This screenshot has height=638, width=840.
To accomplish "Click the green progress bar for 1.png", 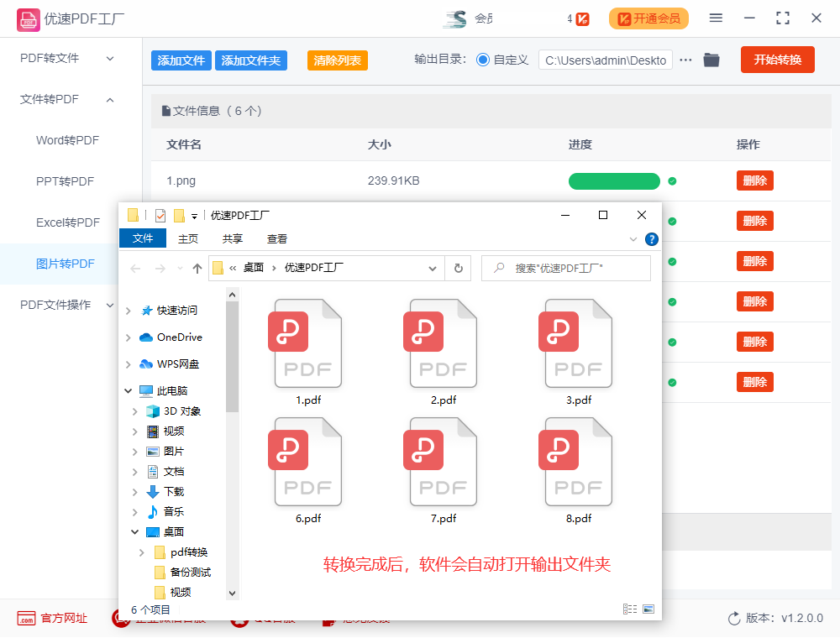I will 614,180.
